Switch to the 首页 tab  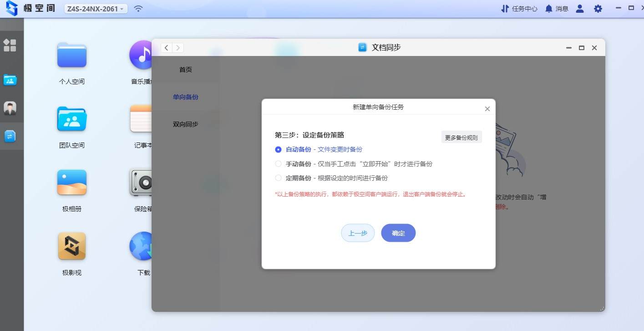pos(185,69)
